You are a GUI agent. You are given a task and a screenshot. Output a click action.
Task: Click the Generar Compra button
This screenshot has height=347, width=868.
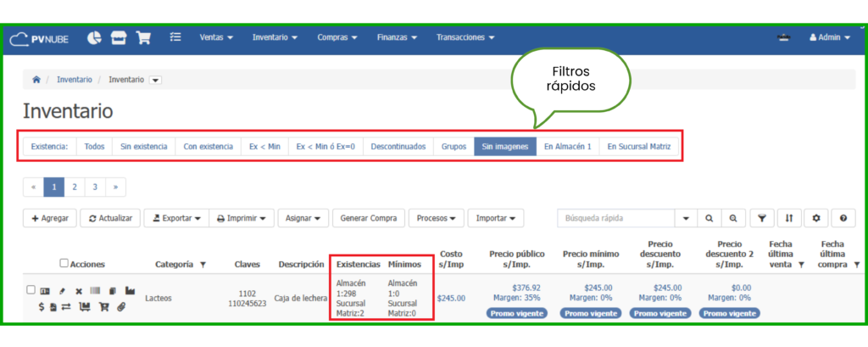369,218
